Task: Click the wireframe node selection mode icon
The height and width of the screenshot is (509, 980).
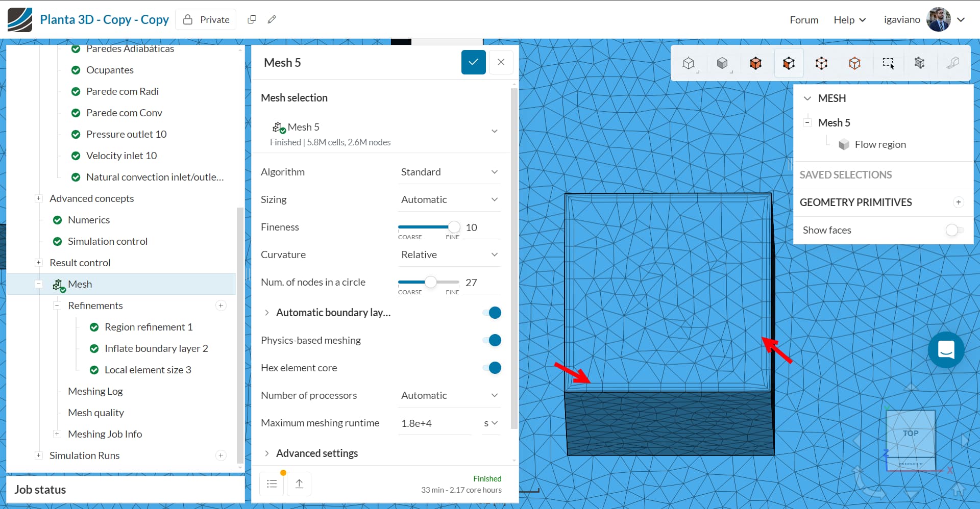Action: [x=822, y=63]
